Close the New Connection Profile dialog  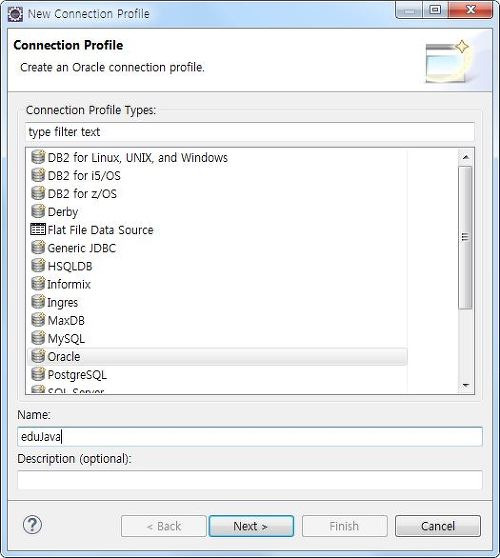(470, 10)
